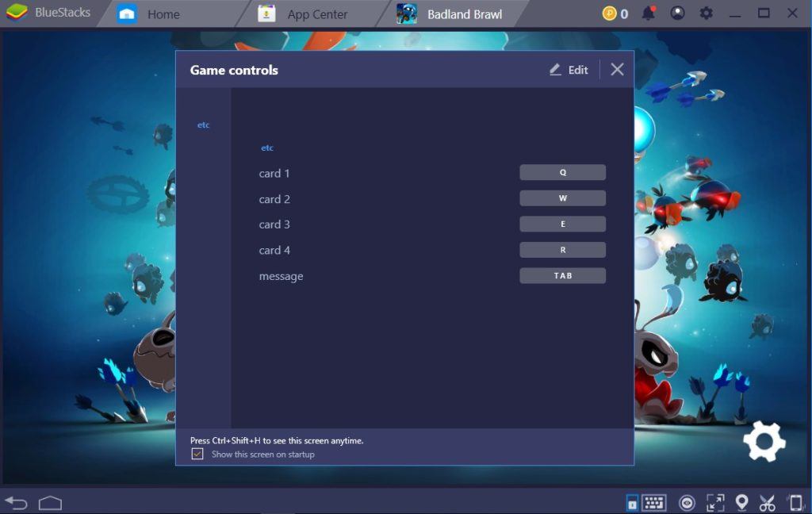812x514 pixels.
Task: Close the Game controls dialog
Action: (x=617, y=70)
